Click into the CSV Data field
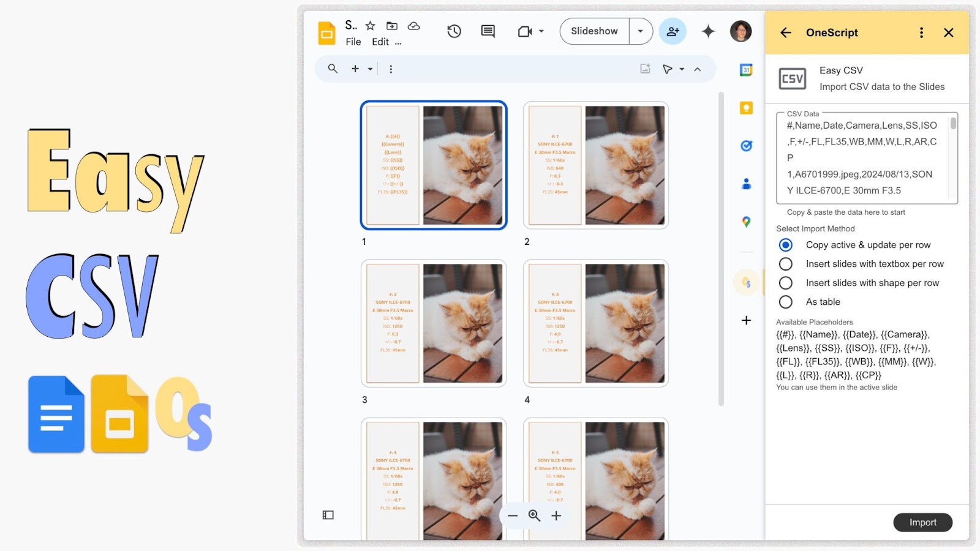The height and width of the screenshot is (551, 980). pos(867,158)
